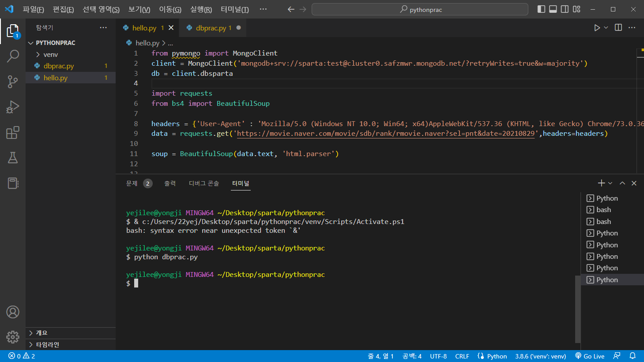The width and height of the screenshot is (644, 362).
Task: Open the 보기(V) menu
Action: click(x=139, y=9)
